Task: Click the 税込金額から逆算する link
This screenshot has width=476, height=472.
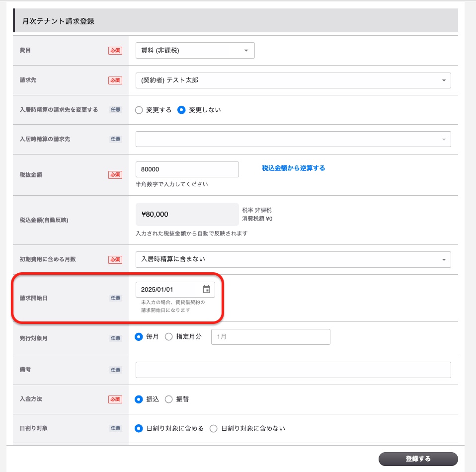Action: point(293,168)
